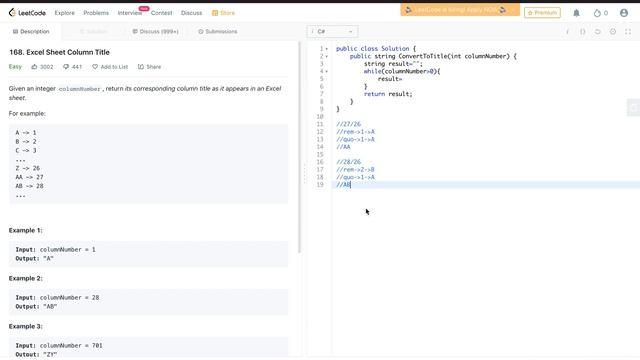Viewport: 640px width, 360px height.
Task: Click the Premium button
Action: [542, 13]
